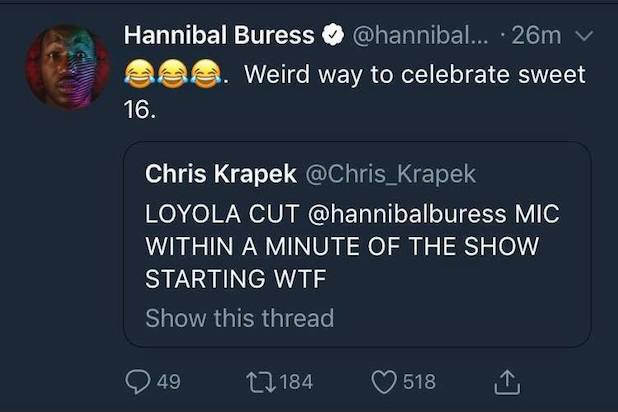This screenshot has width=618, height=412.
Task: Click the retweet arrows icon
Action: pos(260,381)
